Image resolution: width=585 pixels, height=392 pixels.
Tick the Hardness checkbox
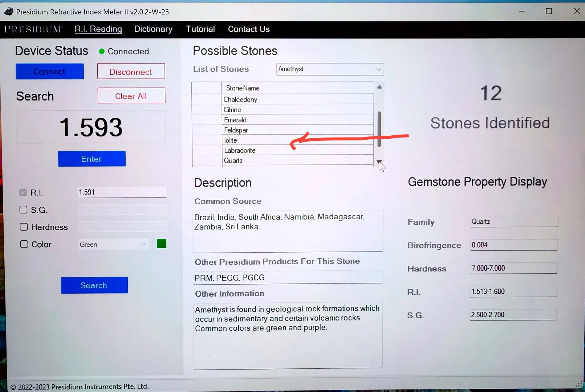point(24,227)
